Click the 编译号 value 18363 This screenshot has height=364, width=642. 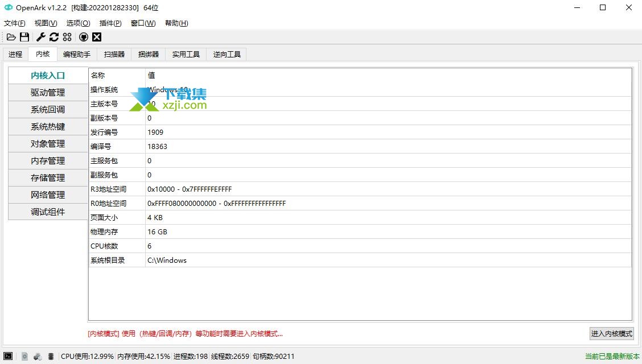[x=157, y=146]
